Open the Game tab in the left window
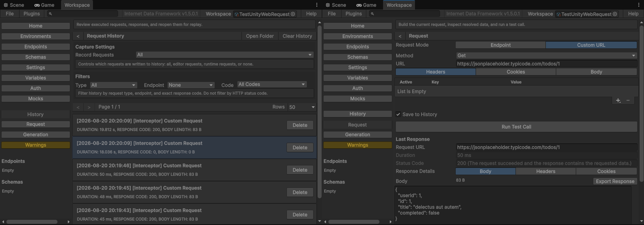 [x=44, y=5]
